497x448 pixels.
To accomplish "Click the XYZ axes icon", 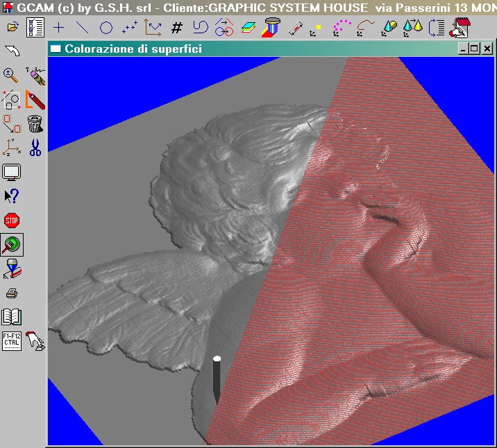I will [12, 148].
